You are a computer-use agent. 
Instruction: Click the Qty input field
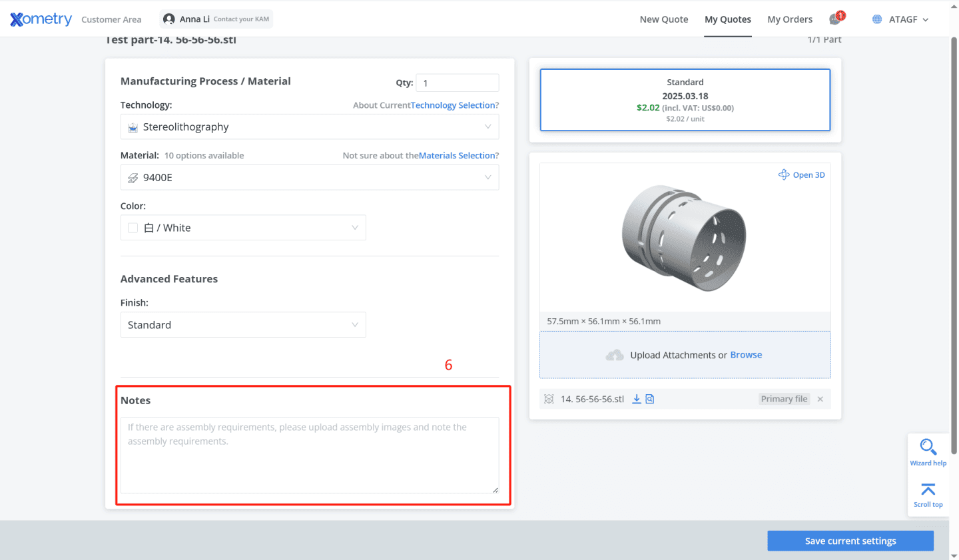(457, 82)
